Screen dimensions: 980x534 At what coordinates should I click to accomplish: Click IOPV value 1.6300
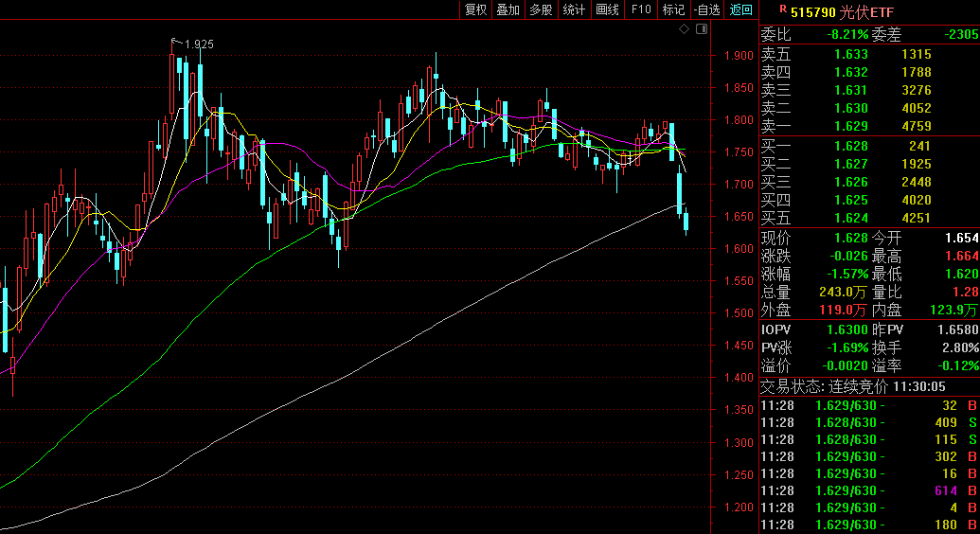[846, 329]
